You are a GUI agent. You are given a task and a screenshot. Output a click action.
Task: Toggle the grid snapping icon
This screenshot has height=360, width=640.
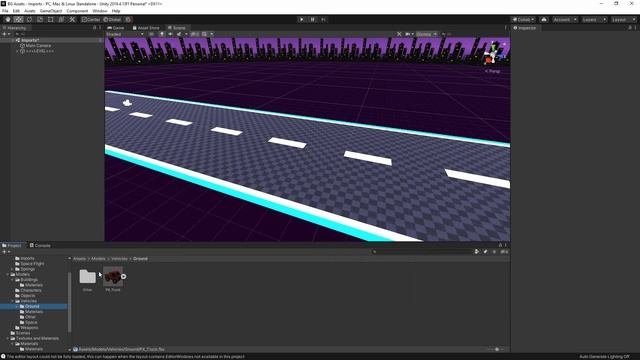[128, 20]
